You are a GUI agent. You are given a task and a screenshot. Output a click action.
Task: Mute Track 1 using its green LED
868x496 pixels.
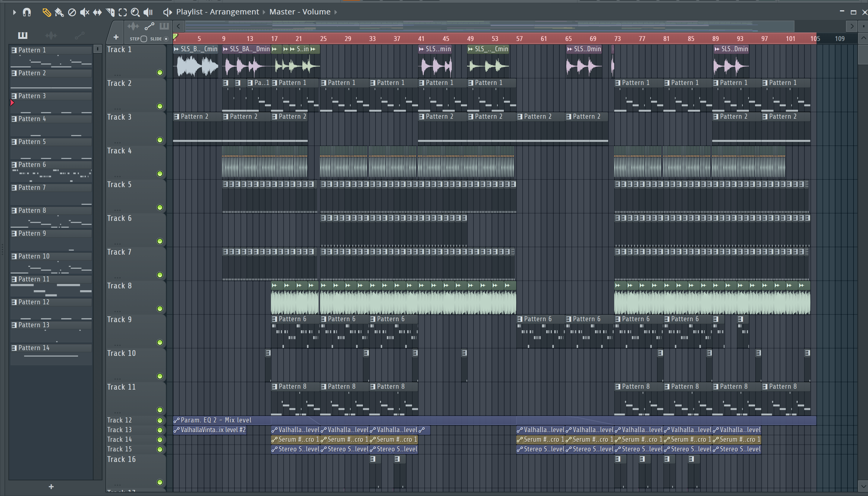[160, 73]
